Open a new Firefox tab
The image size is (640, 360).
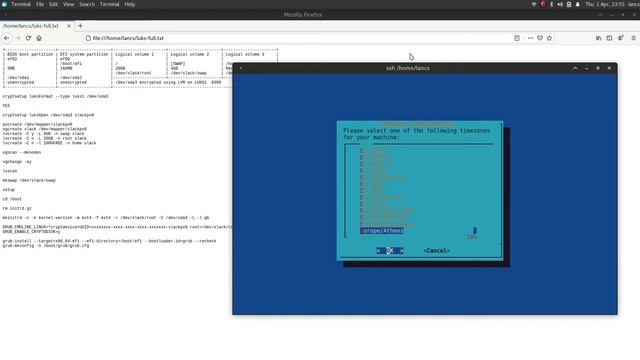pos(80,26)
